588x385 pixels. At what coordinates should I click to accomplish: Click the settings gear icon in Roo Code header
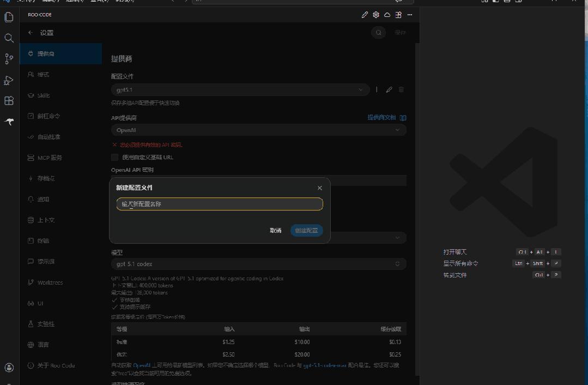point(376,15)
